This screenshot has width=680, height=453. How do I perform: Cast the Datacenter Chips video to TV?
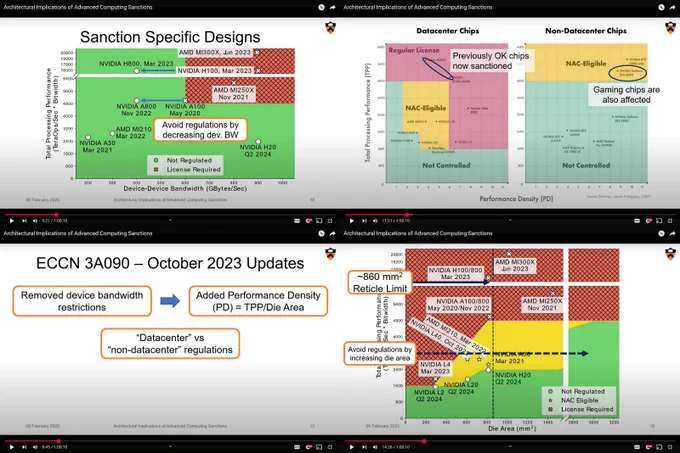pyautogui.click(x=659, y=221)
